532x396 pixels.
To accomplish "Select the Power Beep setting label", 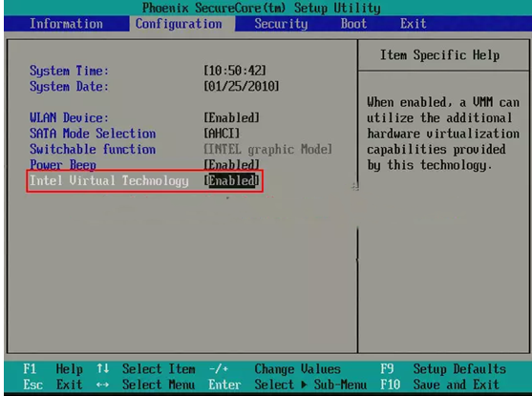I will pyautogui.click(x=63, y=165).
